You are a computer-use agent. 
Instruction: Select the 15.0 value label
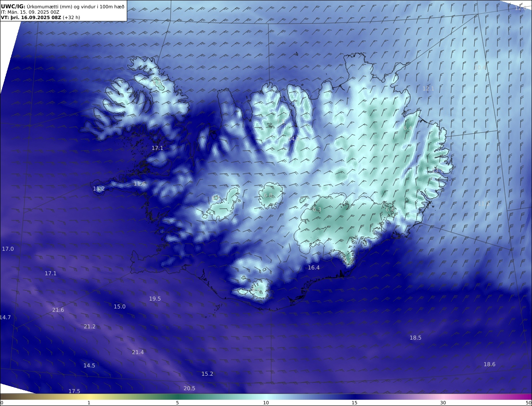tap(120, 307)
